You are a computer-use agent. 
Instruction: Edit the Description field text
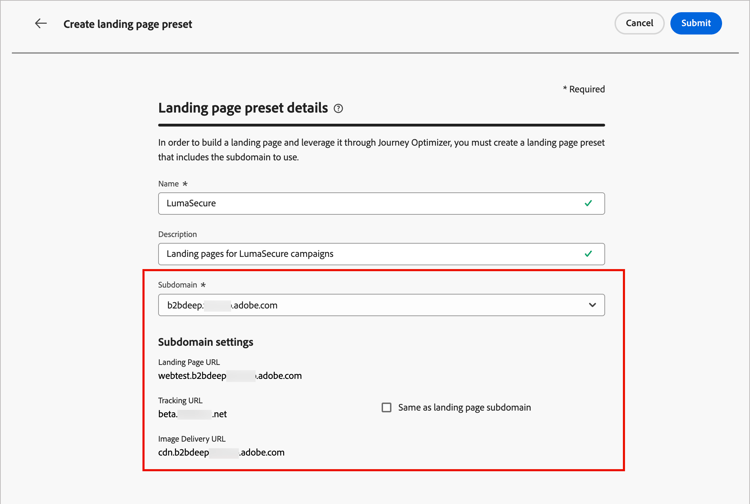pyautogui.click(x=381, y=254)
